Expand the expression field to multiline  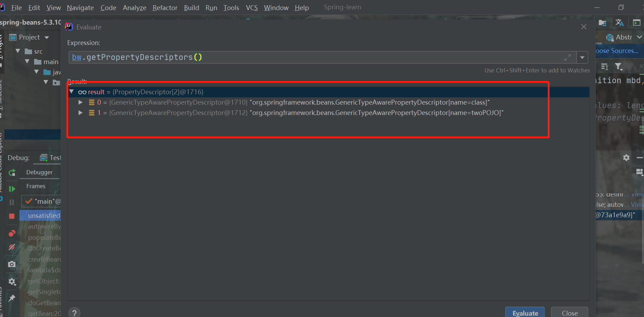click(568, 58)
